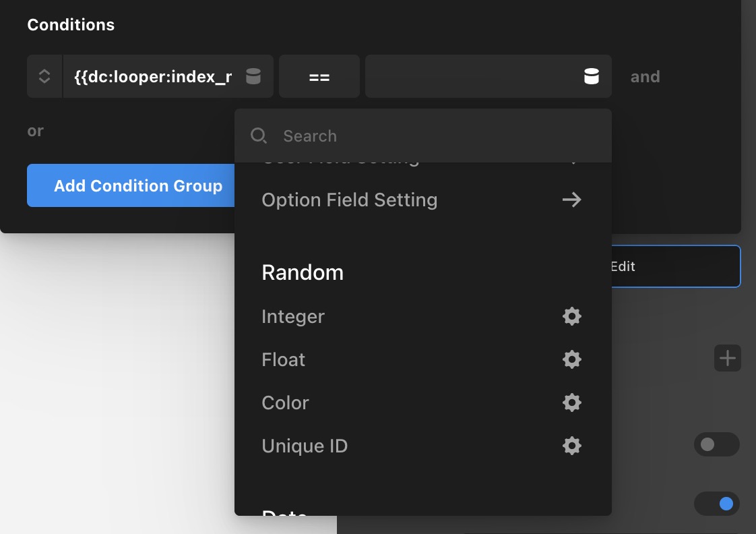Click the plus icon on right panel

coord(728,358)
